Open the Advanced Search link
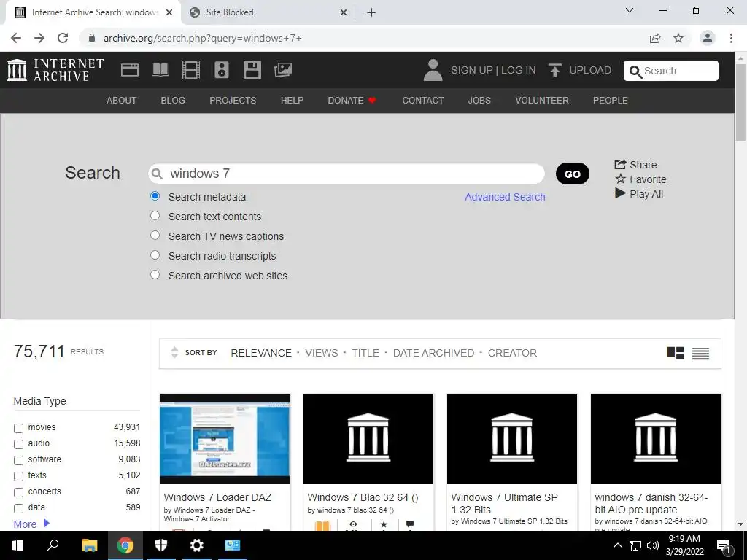This screenshot has width=747, height=560. [505, 197]
